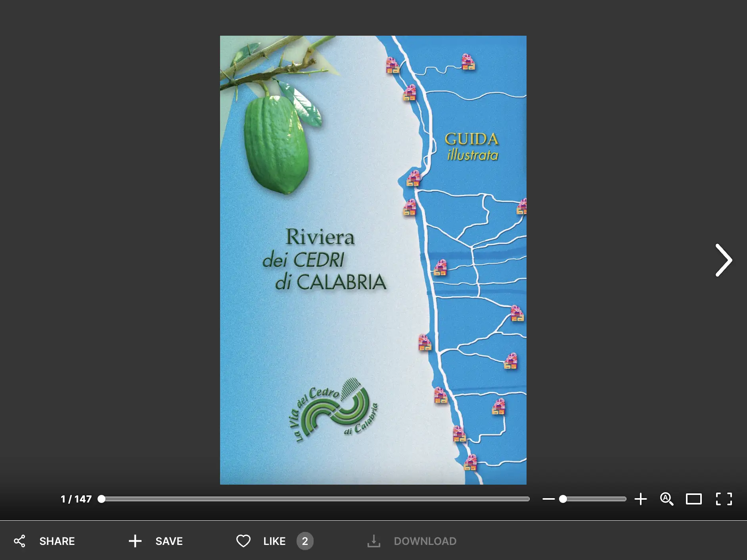Click the Riviera dei Cedri cover page
The height and width of the screenshot is (560, 747).
point(373,260)
